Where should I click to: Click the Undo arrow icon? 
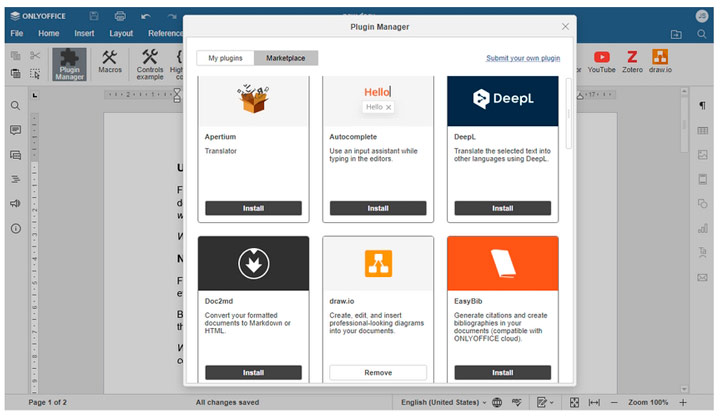coord(146,17)
